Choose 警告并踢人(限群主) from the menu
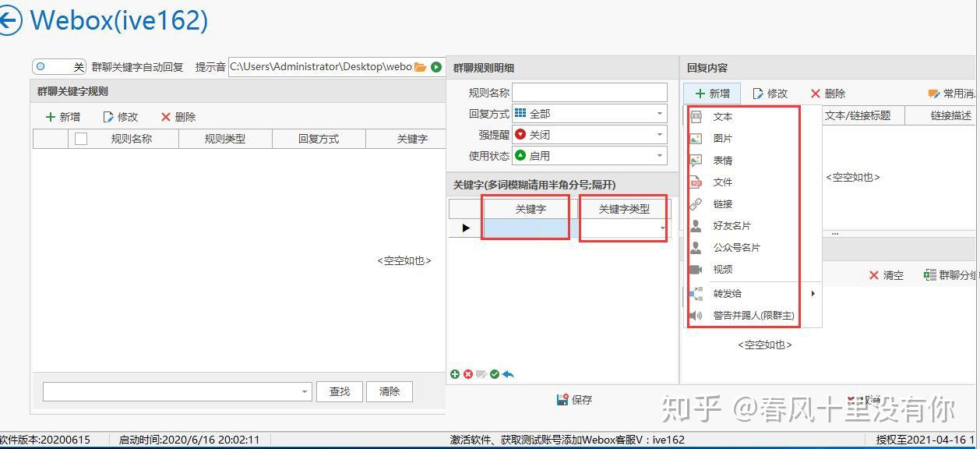 pos(753,316)
